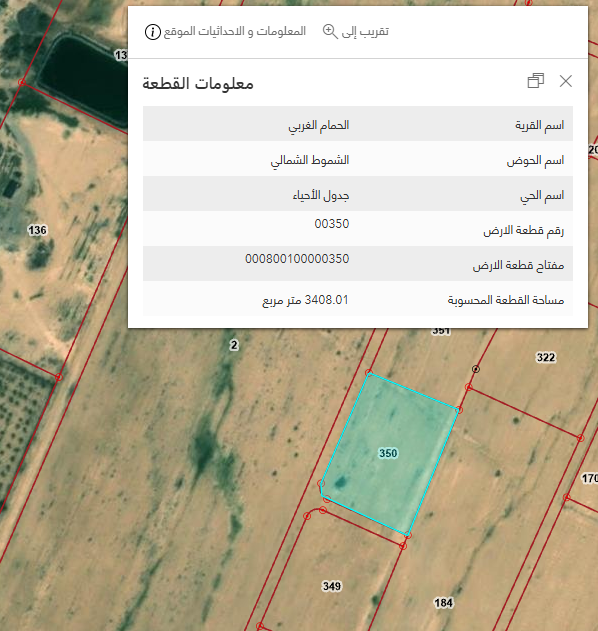
Task: Click the مفتاح قطعة الارض label
Action: [518, 265]
